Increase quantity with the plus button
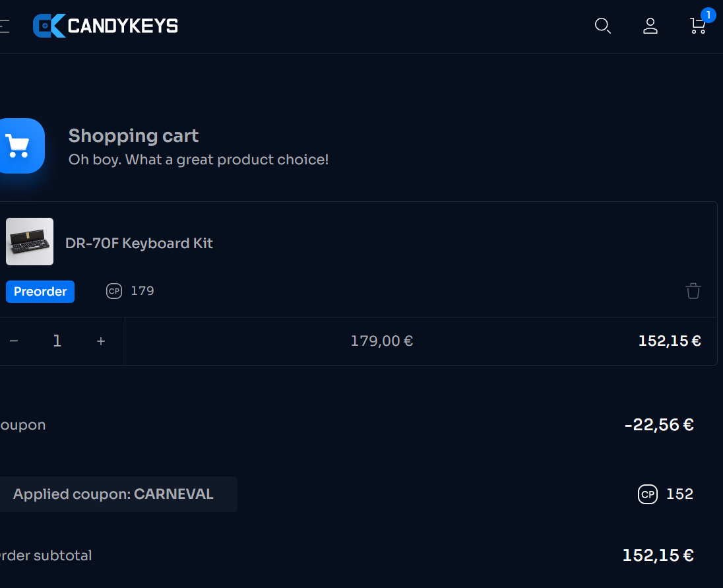Viewport: 723px width, 588px height. pos(101,341)
